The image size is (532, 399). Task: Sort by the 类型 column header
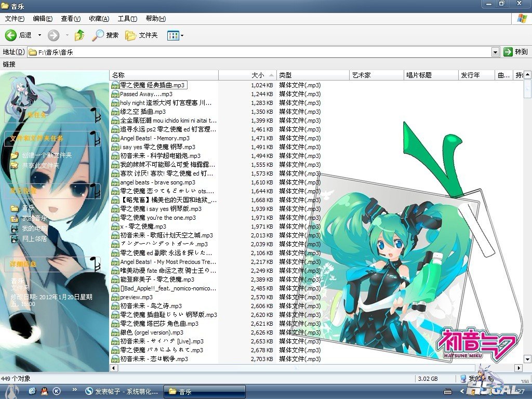point(313,75)
